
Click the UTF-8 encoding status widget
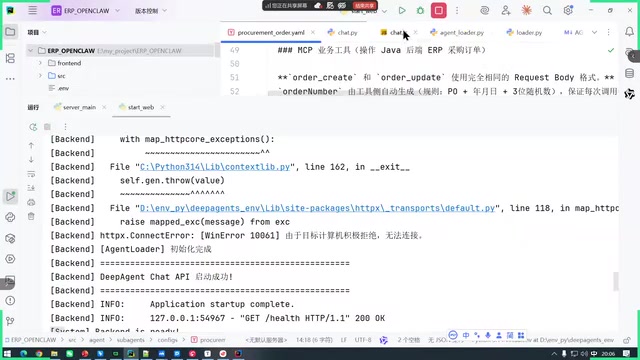point(363,340)
